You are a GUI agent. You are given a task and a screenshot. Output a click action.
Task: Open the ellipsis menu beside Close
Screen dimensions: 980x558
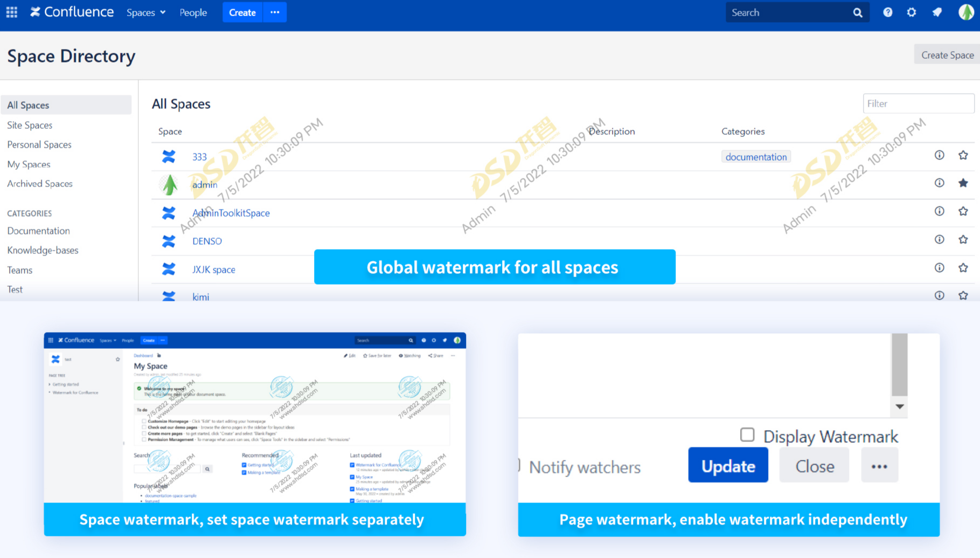879,465
